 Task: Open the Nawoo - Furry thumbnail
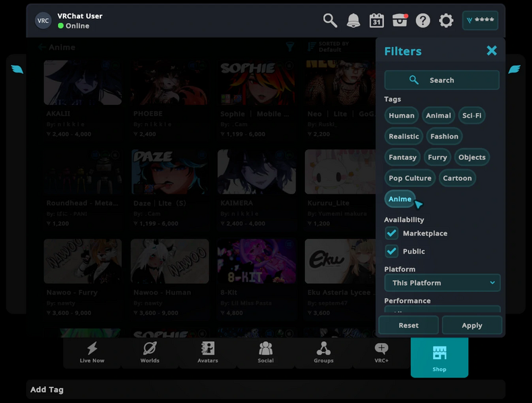coord(83,261)
